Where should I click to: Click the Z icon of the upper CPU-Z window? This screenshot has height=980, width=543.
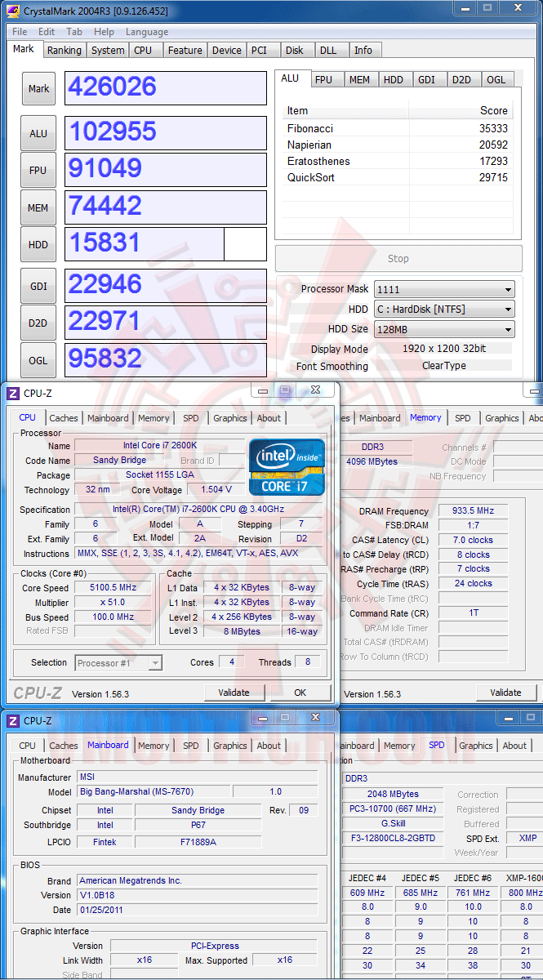(12, 393)
